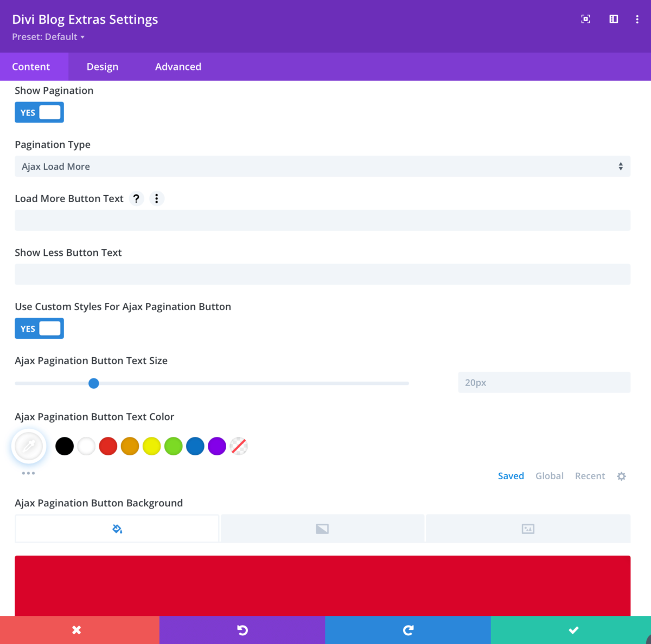
Task: Turn off Use Custom Styles For Ajax Pagination Button
Action: pyautogui.click(x=39, y=328)
